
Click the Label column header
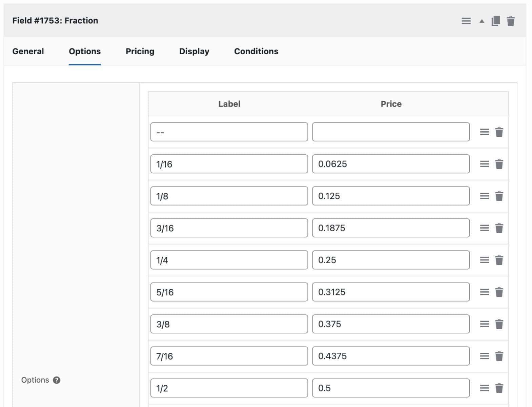(x=229, y=104)
